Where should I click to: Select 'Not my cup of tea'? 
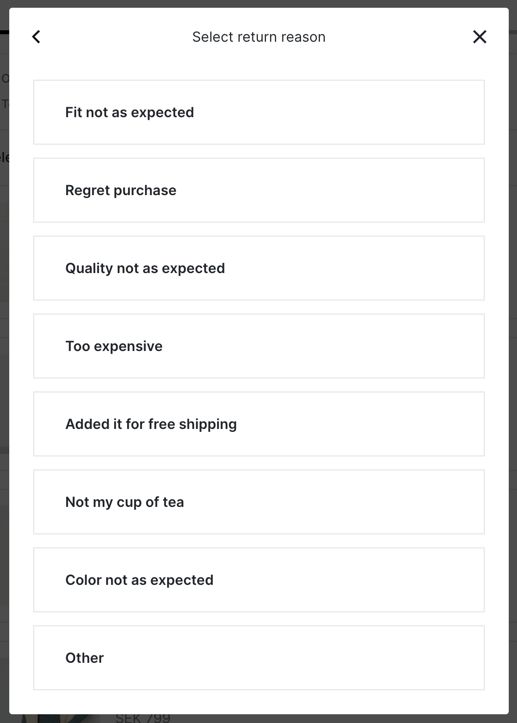[259, 502]
